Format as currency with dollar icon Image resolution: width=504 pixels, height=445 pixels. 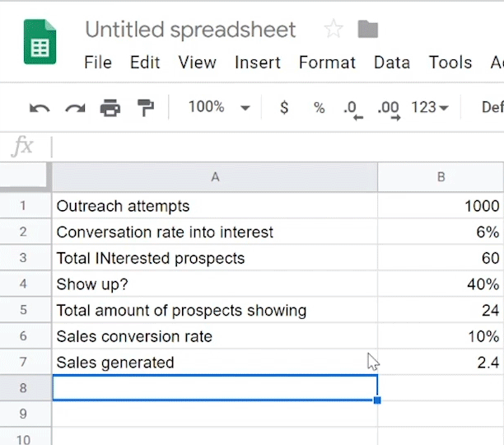pyautogui.click(x=284, y=108)
